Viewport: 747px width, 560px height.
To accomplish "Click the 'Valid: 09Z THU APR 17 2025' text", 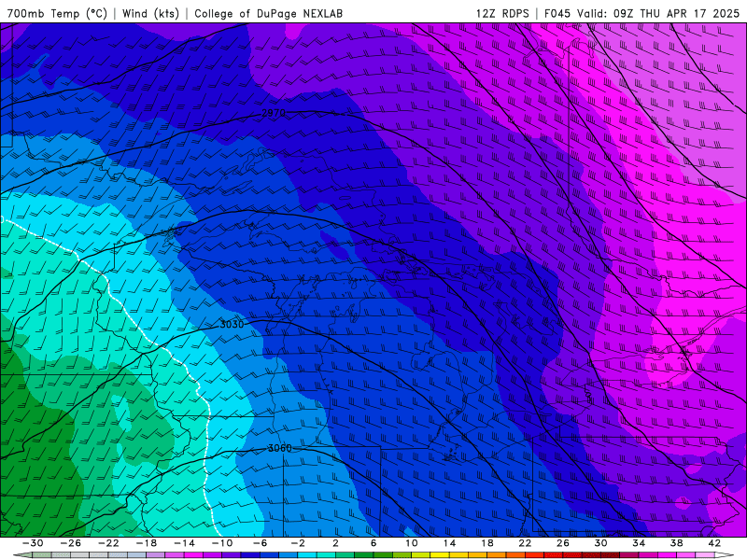I will (658, 13).
